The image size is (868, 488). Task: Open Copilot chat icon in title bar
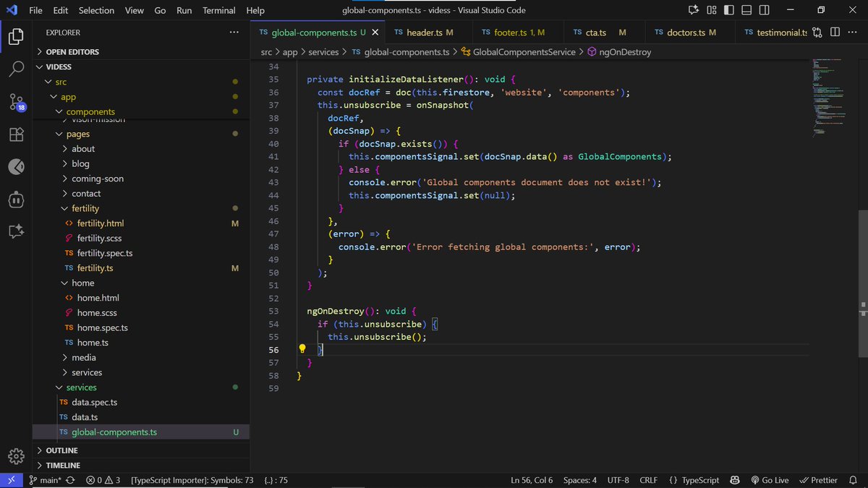click(x=693, y=10)
